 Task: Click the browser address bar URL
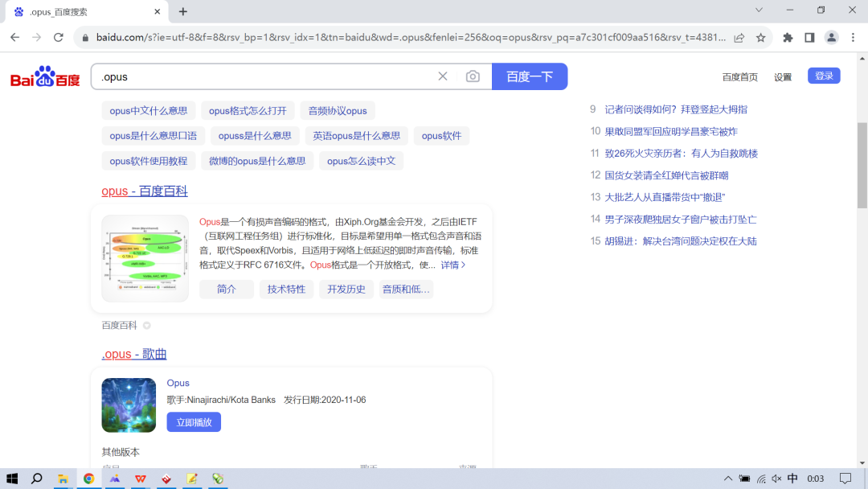[410, 38]
